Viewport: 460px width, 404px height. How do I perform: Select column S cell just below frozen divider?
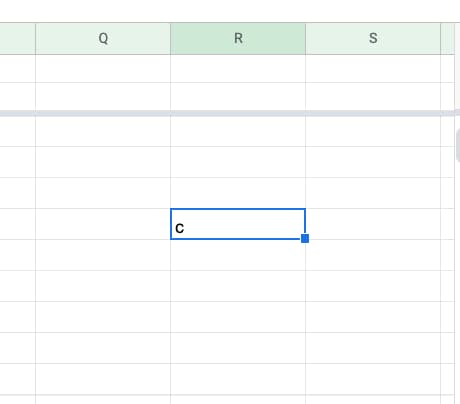(373, 131)
